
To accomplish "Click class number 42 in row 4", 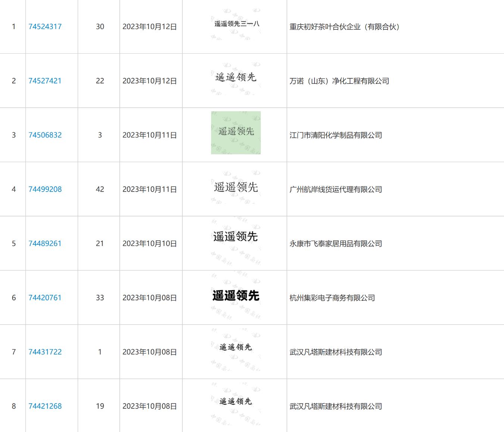I will [100, 189].
